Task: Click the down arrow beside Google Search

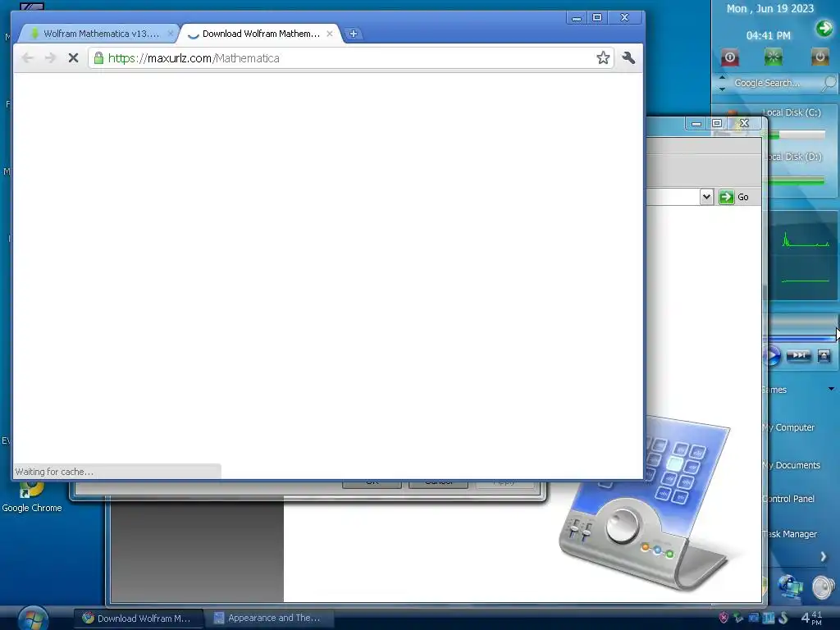Action: [722, 89]
